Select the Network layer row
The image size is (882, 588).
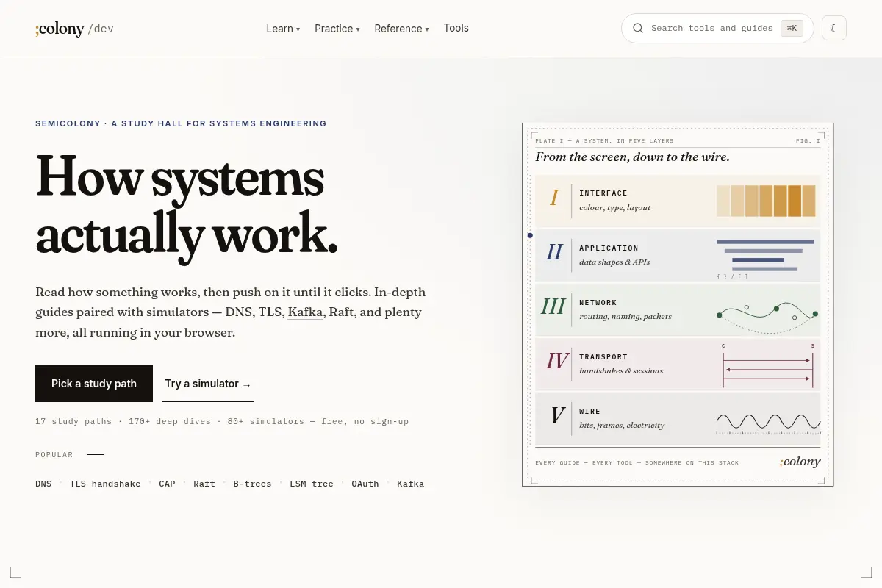(678, 309)
